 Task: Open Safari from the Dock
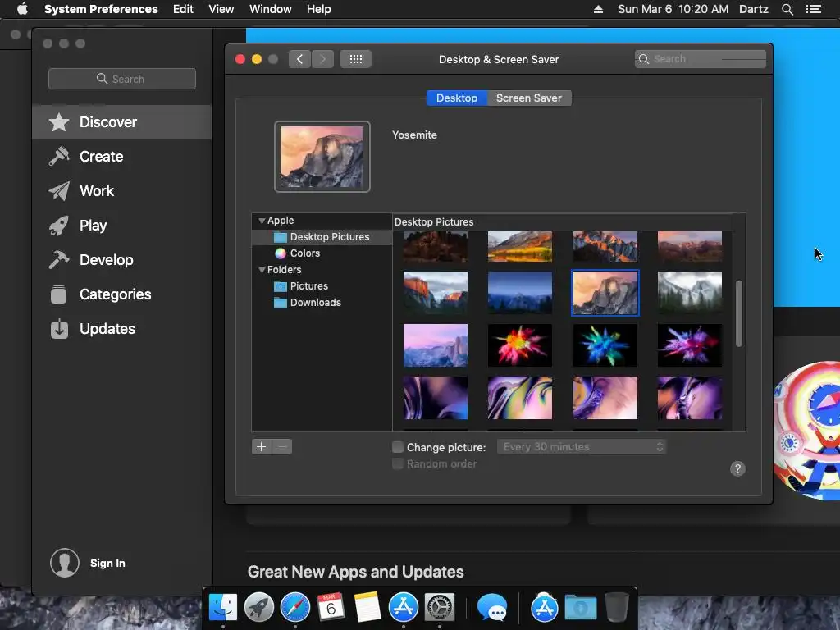(x=295, y=608)
